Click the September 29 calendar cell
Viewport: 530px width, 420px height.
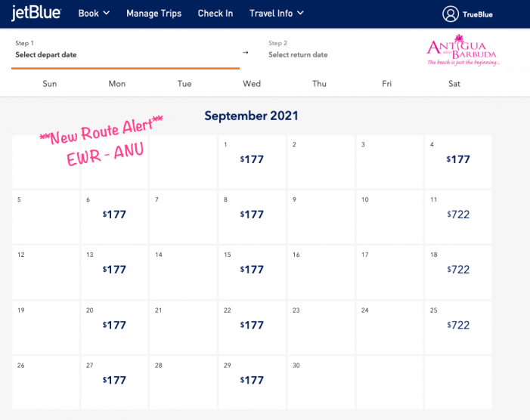click(x=252, y=381)
